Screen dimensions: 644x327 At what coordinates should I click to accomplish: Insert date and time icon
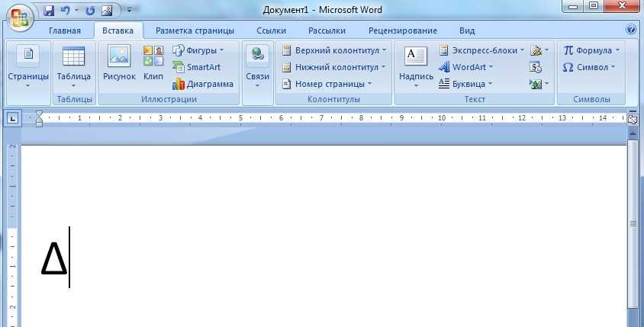click(x=536, y=67)
